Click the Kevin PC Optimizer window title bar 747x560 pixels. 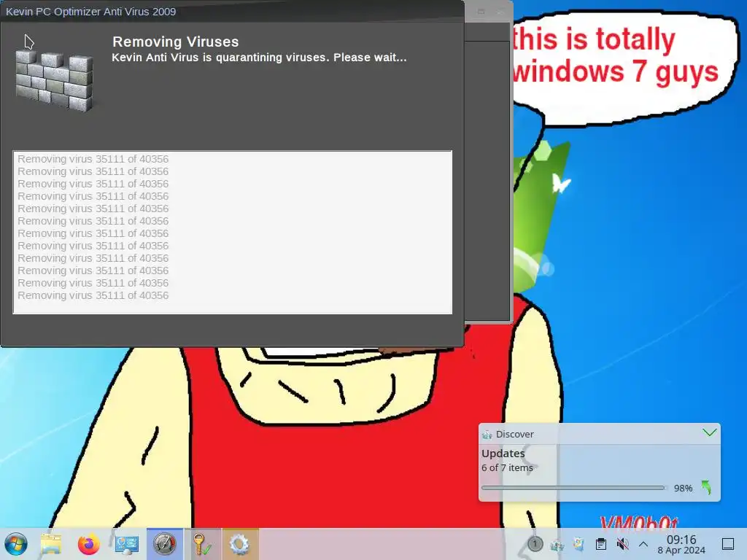[232, 12]
